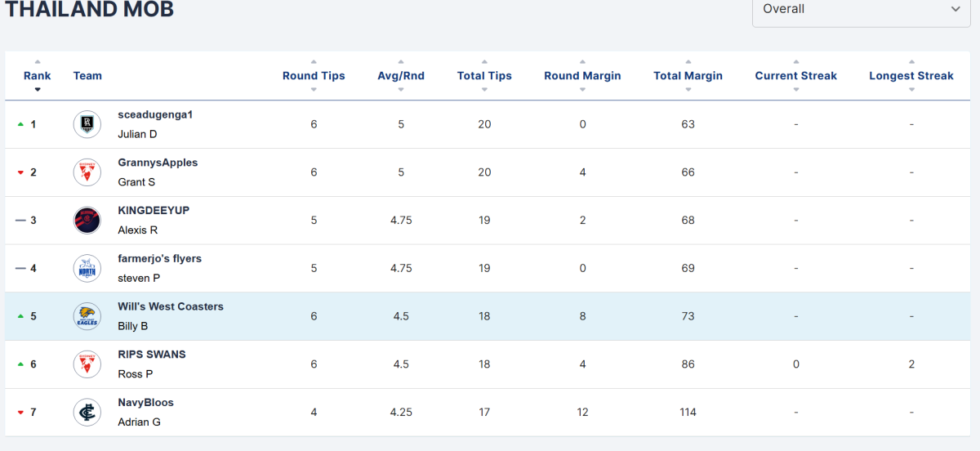Click Melbourne logo beside KINGDEEYUP

pos(87,221)
